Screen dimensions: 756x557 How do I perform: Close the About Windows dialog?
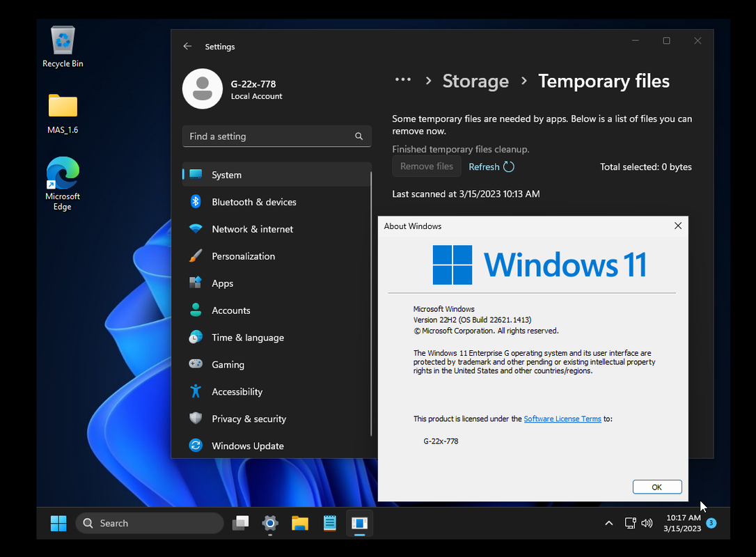678,226
